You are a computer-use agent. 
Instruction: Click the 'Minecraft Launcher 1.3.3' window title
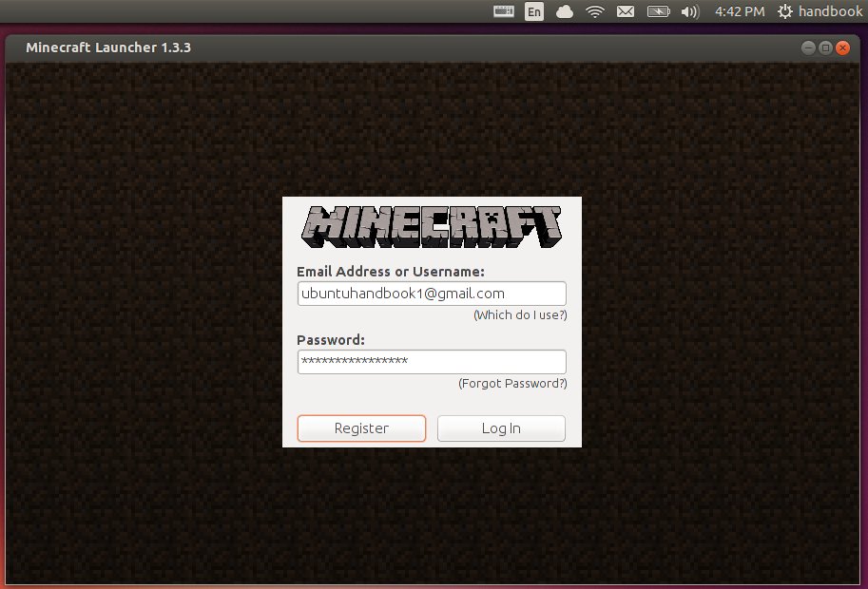point(108,47)
